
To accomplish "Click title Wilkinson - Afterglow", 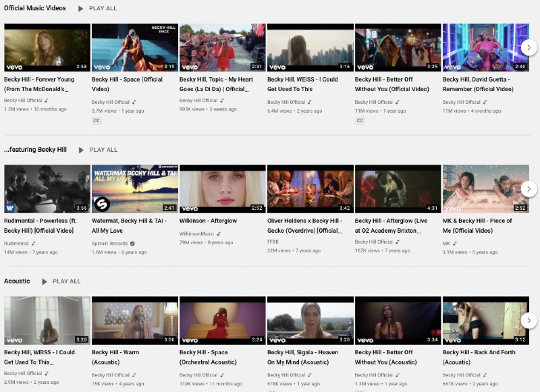I will tap(208, 221).
